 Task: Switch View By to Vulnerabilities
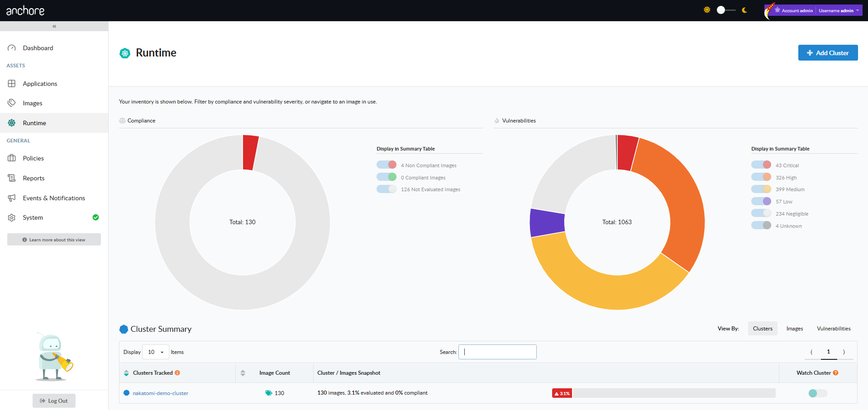834,329
